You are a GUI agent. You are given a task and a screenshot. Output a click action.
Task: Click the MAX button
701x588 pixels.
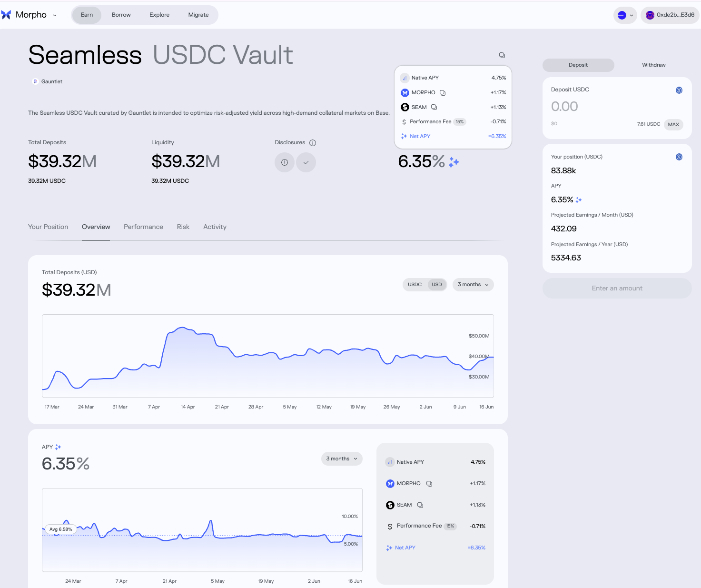coord(673,124)
